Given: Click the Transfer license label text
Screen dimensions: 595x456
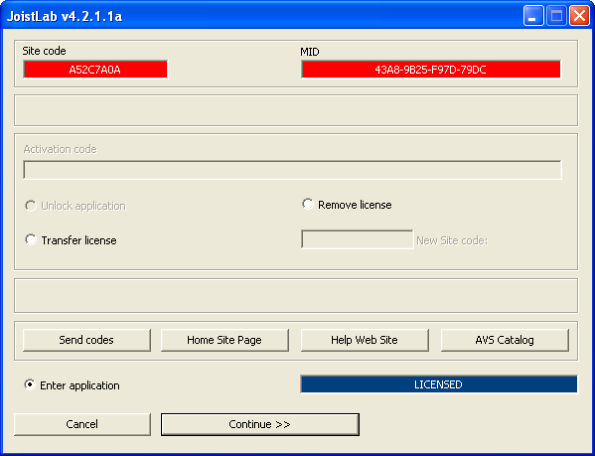Looking at the screenshot, I should tap(79, 240).
